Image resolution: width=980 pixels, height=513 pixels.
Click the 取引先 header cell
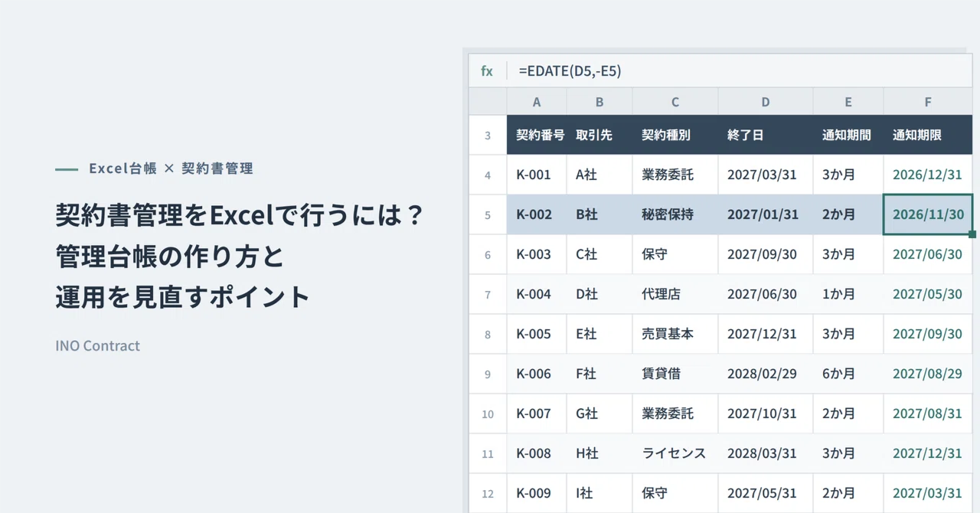pos(599,136)
